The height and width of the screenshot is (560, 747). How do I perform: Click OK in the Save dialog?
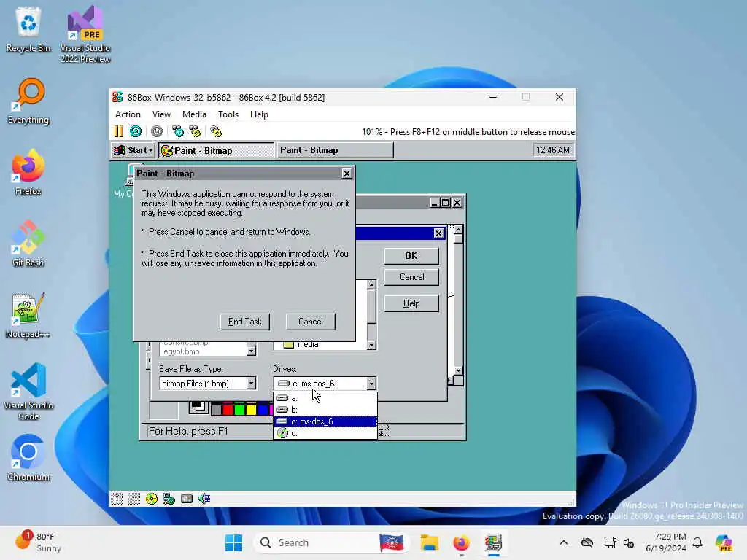tap(411, 256)
